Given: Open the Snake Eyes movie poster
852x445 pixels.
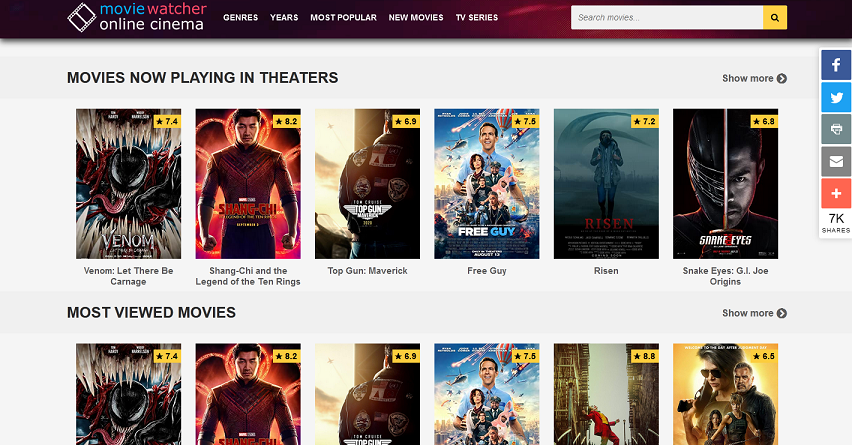Looking at the screenshot, I should coord(725,184).
